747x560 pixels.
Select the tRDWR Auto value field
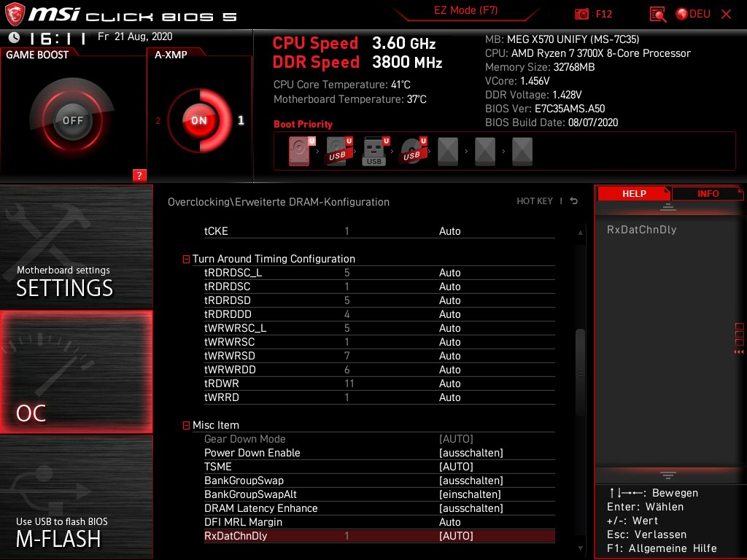point(449,384)
